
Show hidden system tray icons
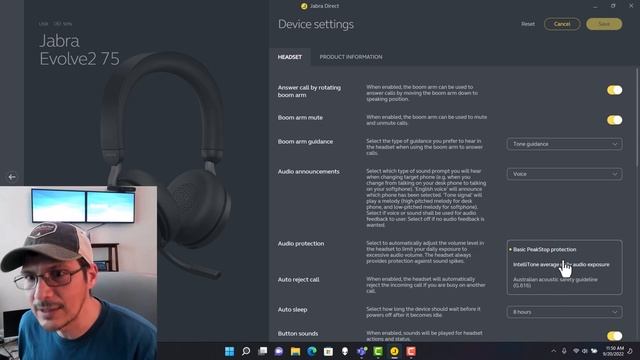[x=553, y=351]
